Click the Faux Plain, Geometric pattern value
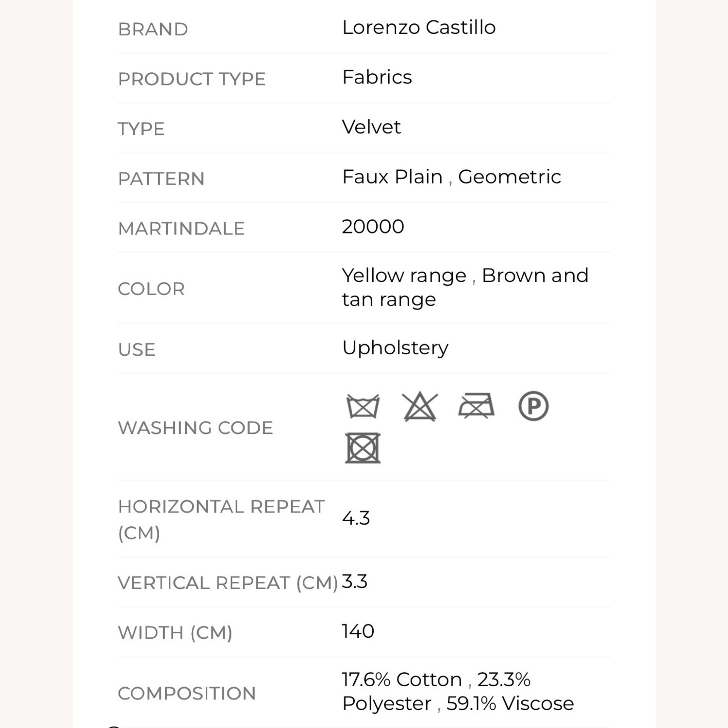The width and height of the screenshot is (728, 728). coord(451,177)
